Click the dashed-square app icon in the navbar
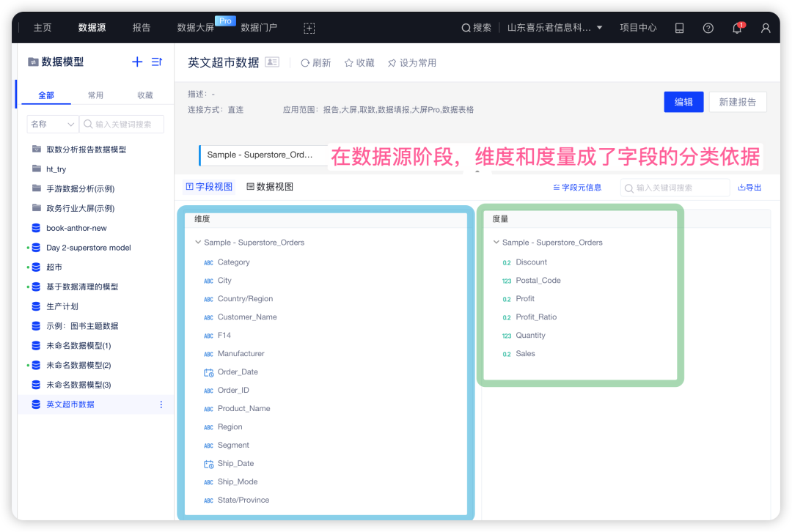This screenshot has width=792, height=532. point(309,27)
